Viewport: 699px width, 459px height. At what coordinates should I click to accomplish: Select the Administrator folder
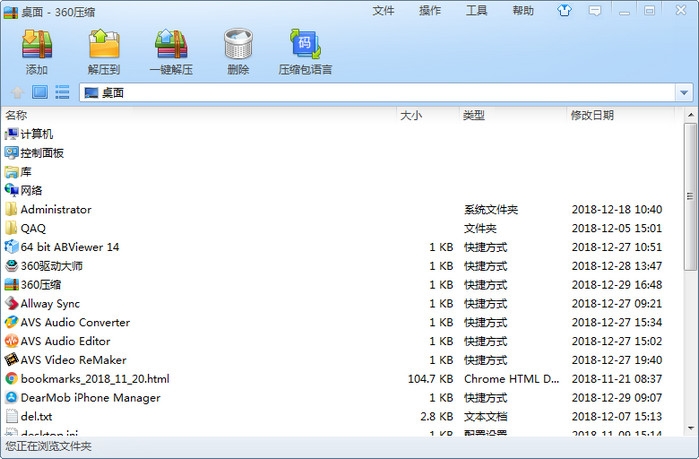[x=56, y=210]
